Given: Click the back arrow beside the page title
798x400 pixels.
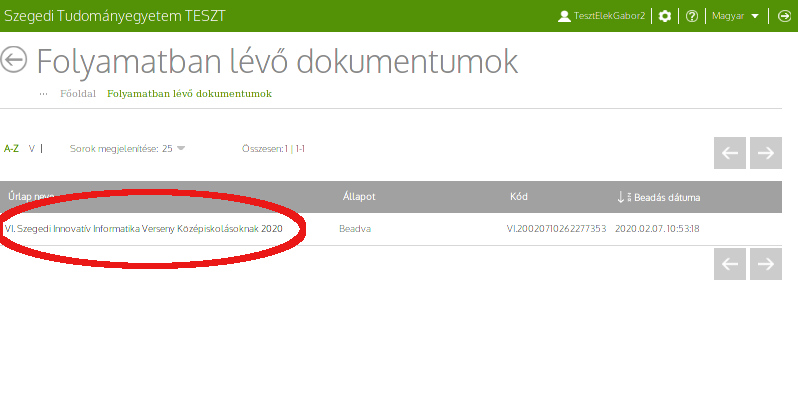Looking at the screenshot, I should [x=14, y=60].
